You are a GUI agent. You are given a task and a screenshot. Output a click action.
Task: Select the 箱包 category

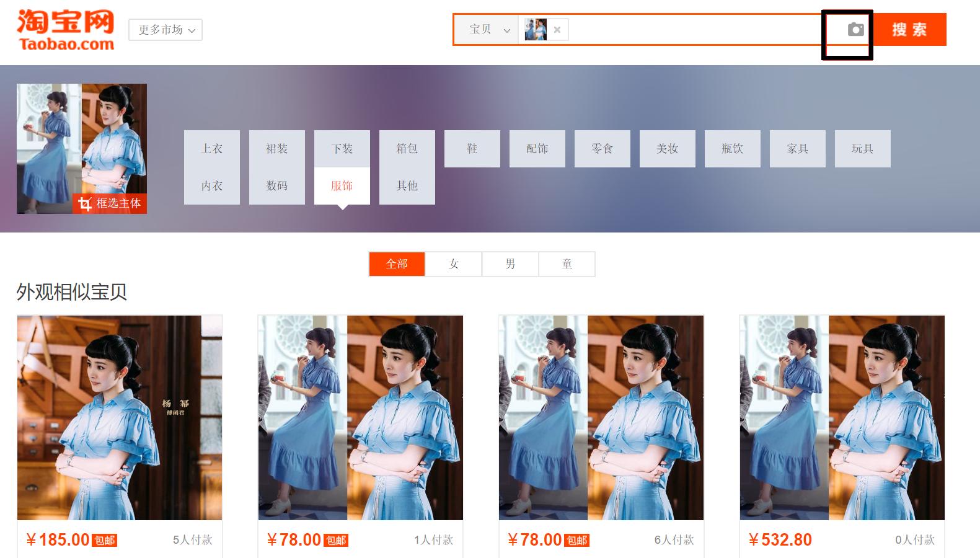[407, 149]
